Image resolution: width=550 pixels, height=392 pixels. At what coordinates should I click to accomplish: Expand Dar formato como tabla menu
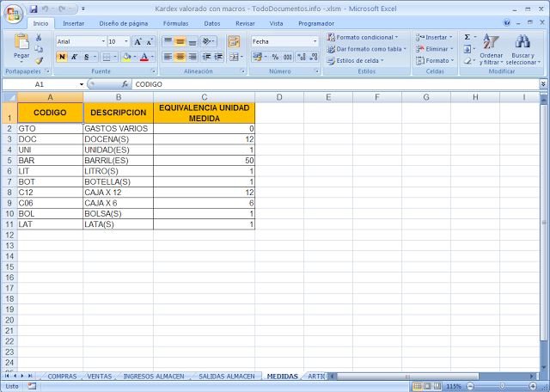click(x=367, y=49)
